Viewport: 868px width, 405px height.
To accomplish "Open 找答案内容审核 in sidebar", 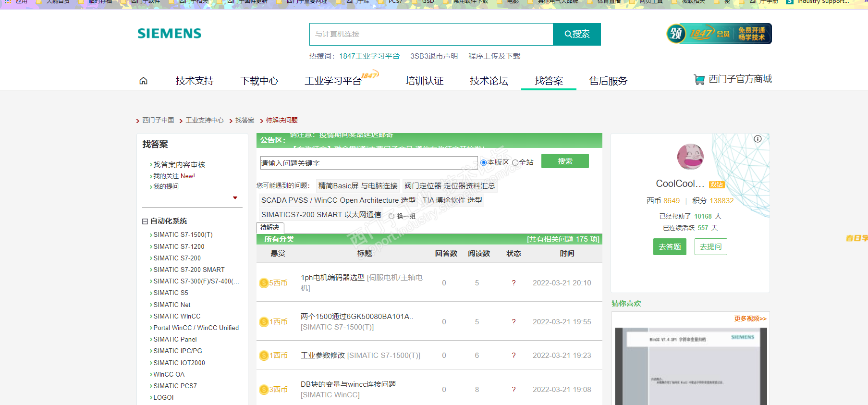I will pyautogui.click(x=179, y=165).
